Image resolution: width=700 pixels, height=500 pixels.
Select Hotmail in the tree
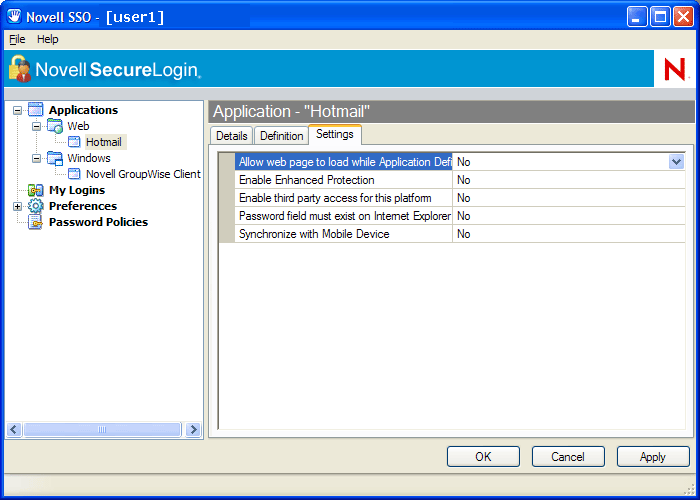(x=104, y=142)
